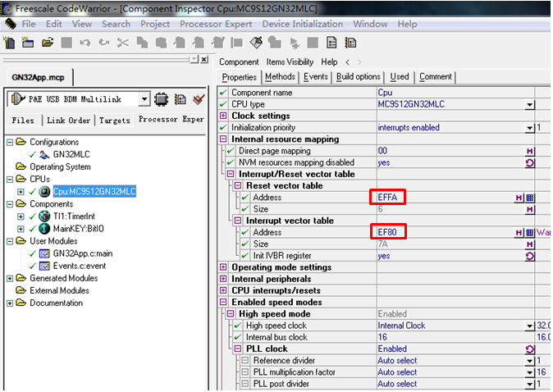
Task: Click the H button on Interrupt vector Size row
Action: tap(530, 244)
